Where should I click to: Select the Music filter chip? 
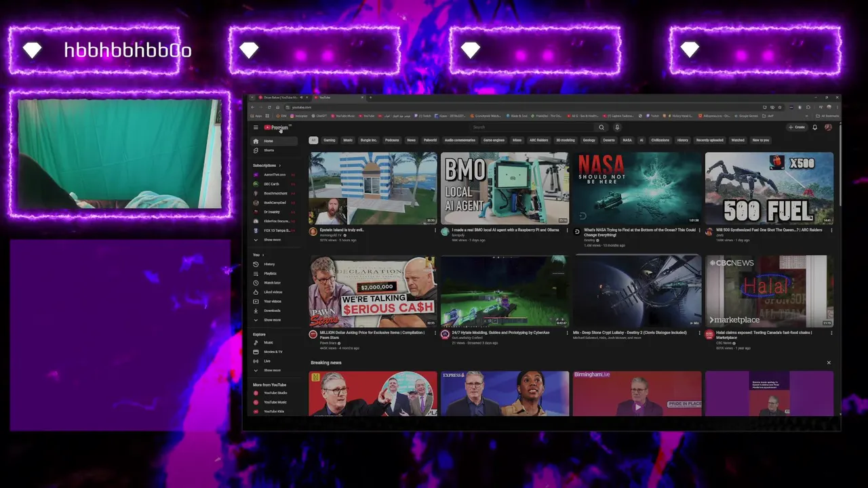tap(348, 140)
